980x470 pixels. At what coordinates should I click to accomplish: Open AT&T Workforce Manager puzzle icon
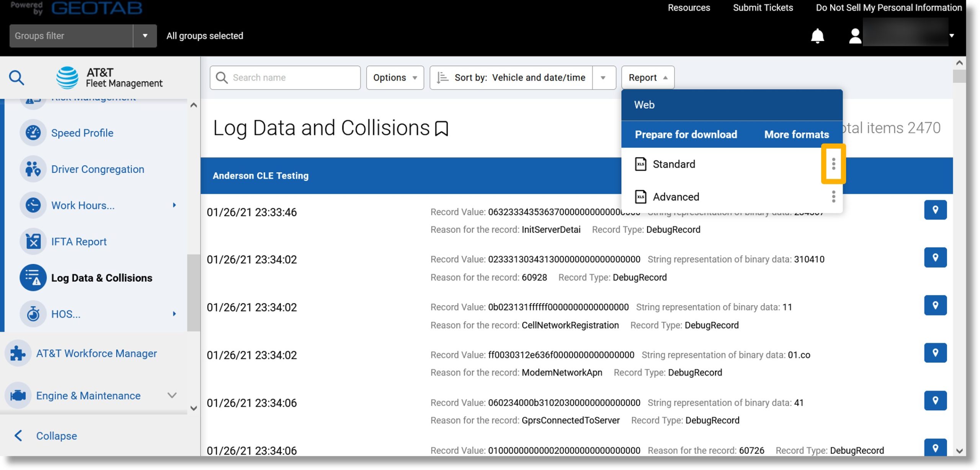tap(18, 353)
